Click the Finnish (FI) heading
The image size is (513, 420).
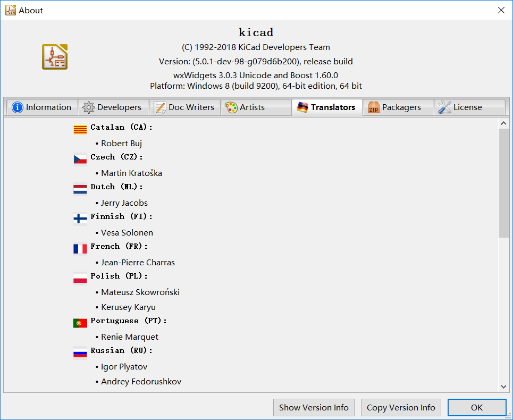click(121, 216)
